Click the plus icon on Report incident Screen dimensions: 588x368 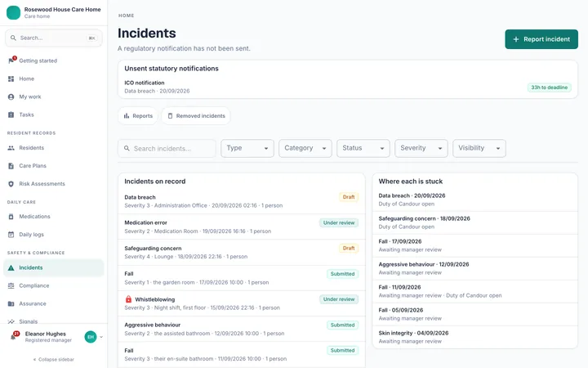(516, 39)
